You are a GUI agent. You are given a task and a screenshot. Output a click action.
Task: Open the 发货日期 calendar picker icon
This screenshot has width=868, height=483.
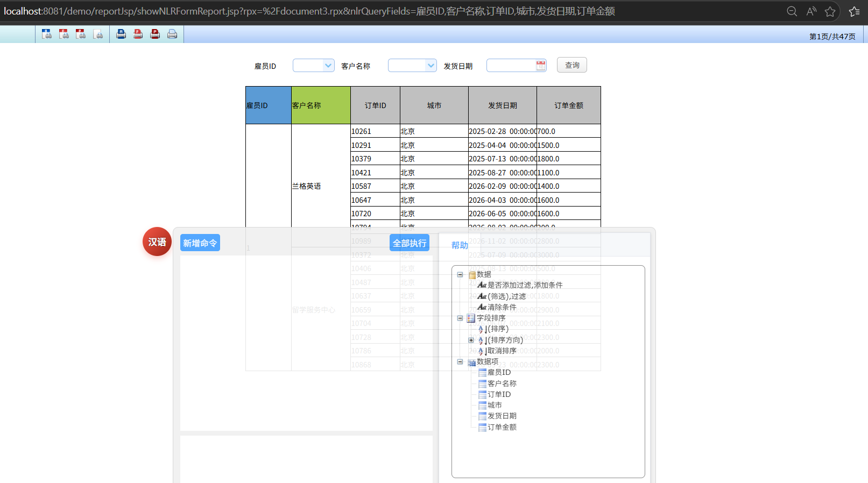coord(541,66)
